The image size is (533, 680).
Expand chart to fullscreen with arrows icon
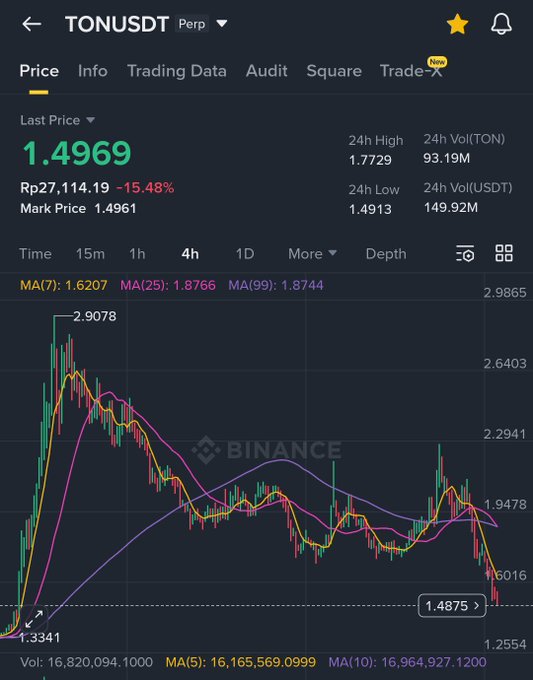(x=34, y=619)
